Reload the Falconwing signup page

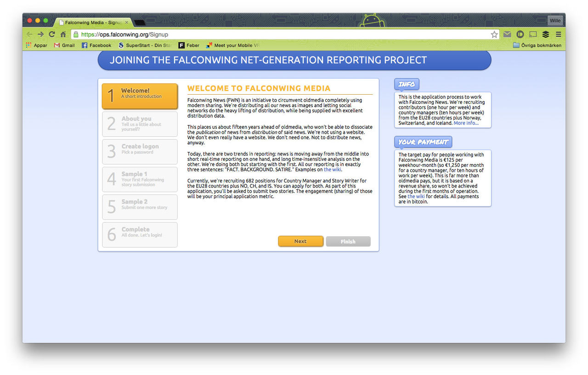(52, 34)
